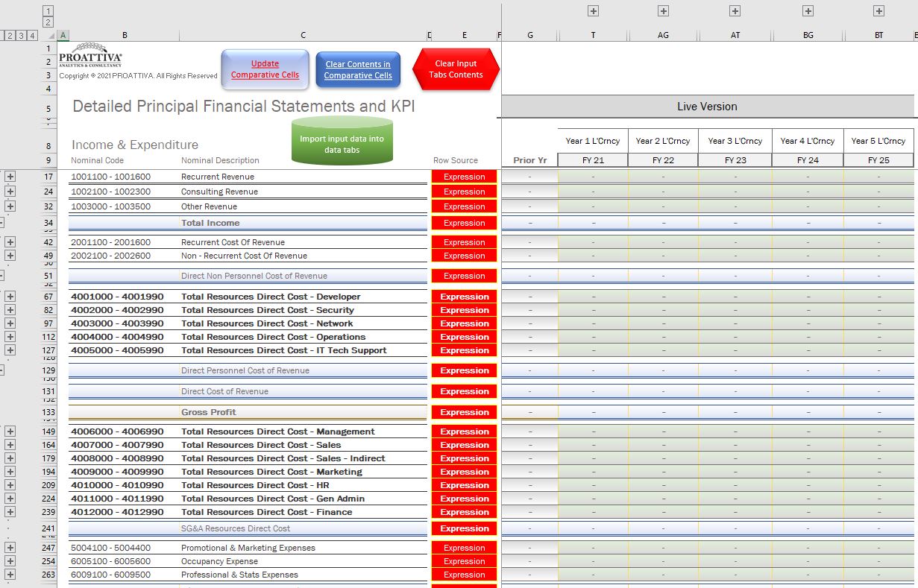The width and height of the screenshot is (918, 588).
Task: Expand the column group above column BT
Action: [x=879, y=10]
